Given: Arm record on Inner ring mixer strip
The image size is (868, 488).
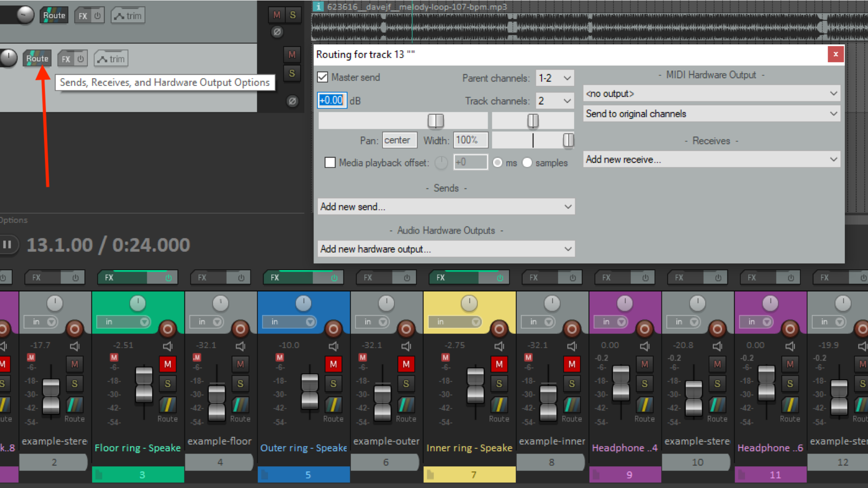Looking at the screenshot, I should pos(499,329).
